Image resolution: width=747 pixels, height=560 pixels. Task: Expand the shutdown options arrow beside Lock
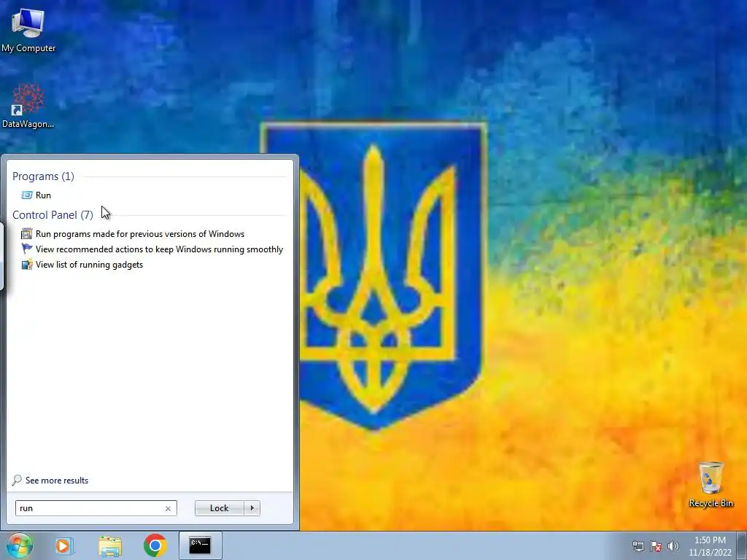[252, 508]
